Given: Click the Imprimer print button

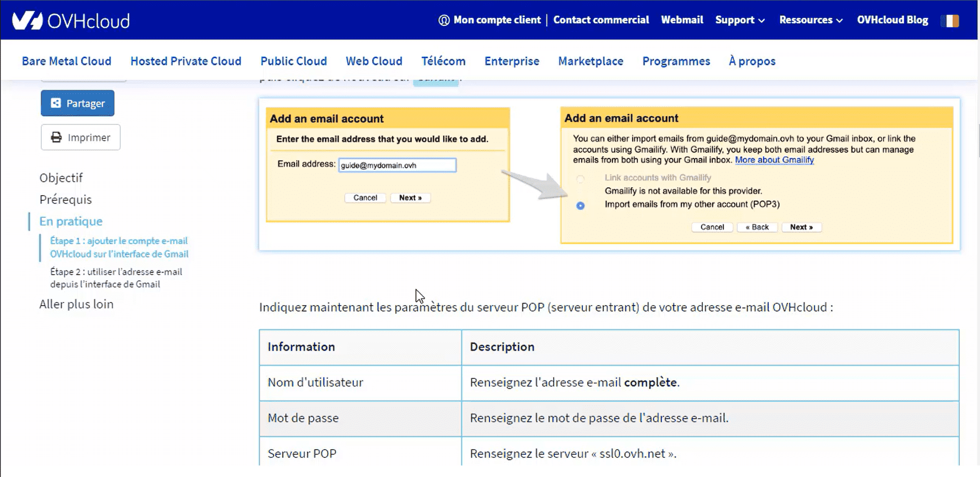Looking at the screenshot, I should [x=81, y=137].
